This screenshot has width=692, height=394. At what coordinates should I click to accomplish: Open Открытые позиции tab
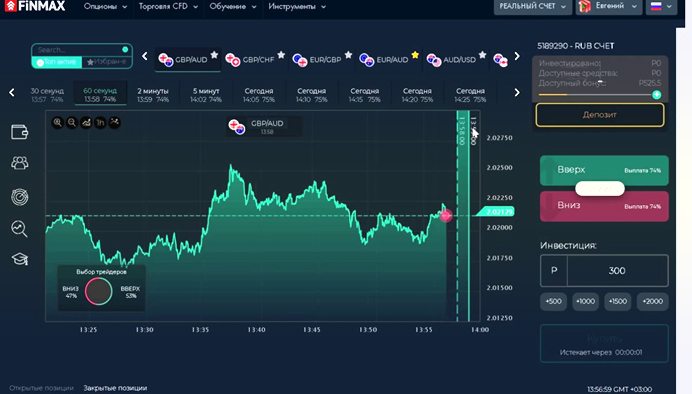coord(41,388)
